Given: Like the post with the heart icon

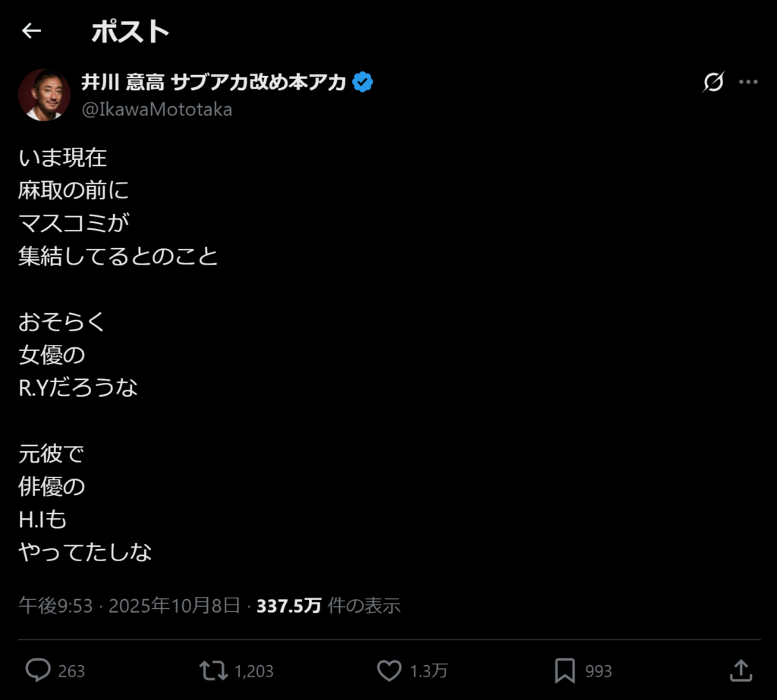Looking at the screenshot, I should coord(389,670).
